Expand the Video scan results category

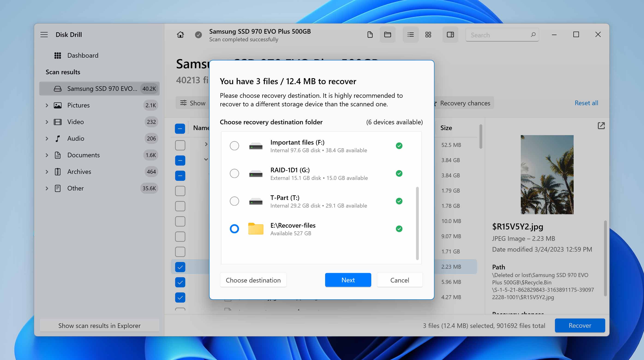[46, 122]
